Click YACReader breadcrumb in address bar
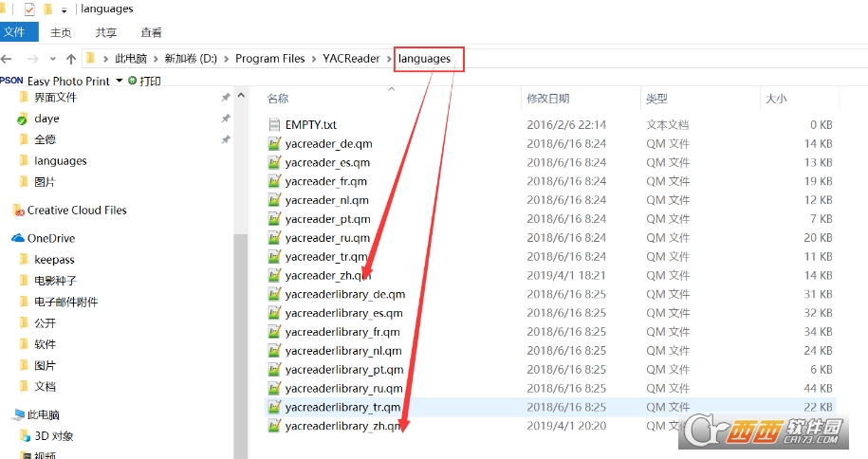The image size is (868, 459). (x=352, y=59)
